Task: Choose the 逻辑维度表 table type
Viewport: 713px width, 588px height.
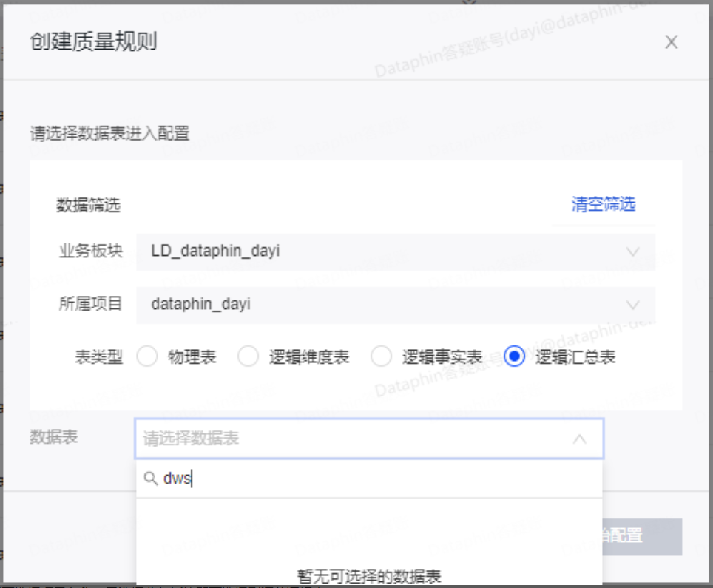Action: [x=249, y=357]
